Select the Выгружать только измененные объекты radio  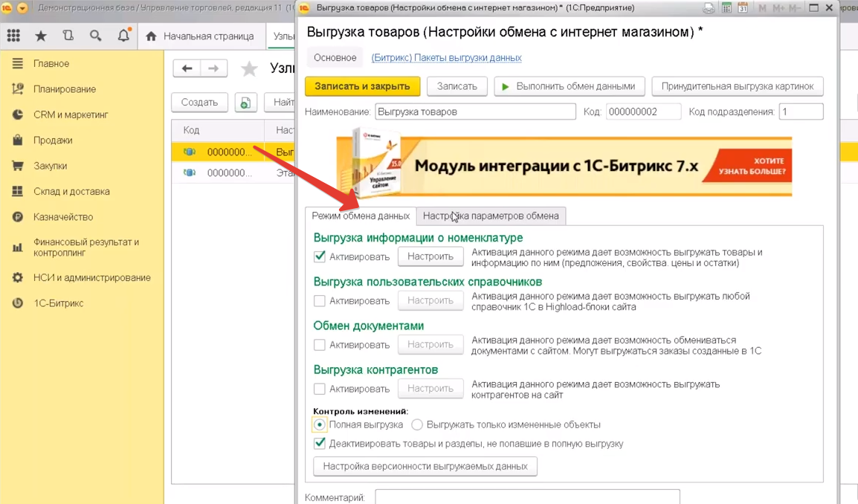tap(417, 424)
